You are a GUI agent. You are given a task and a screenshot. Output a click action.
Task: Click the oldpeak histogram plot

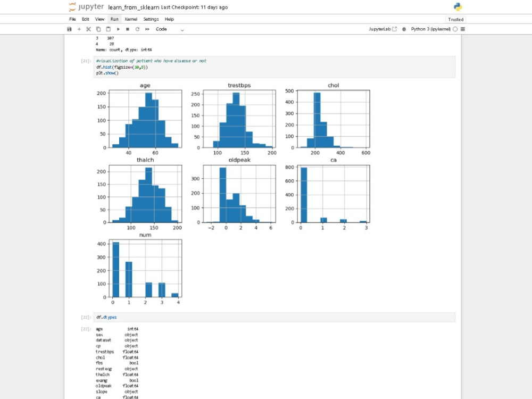click(239, 194)
